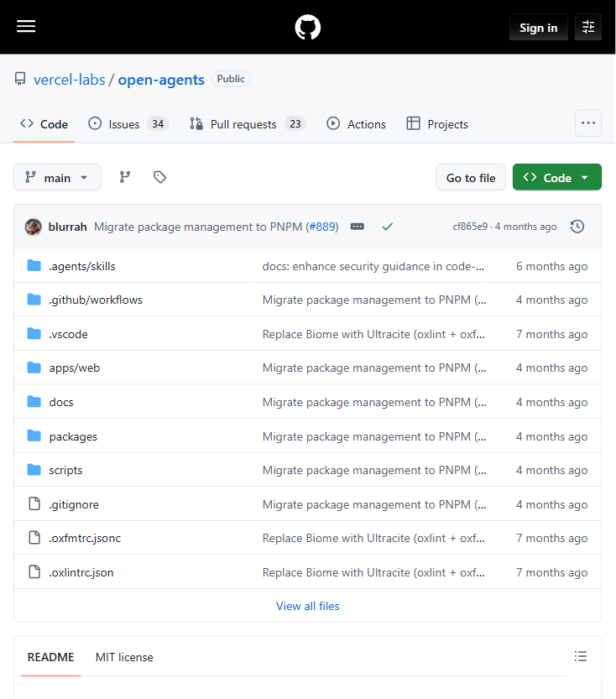Open the open-agents repository link

[161, 80]
